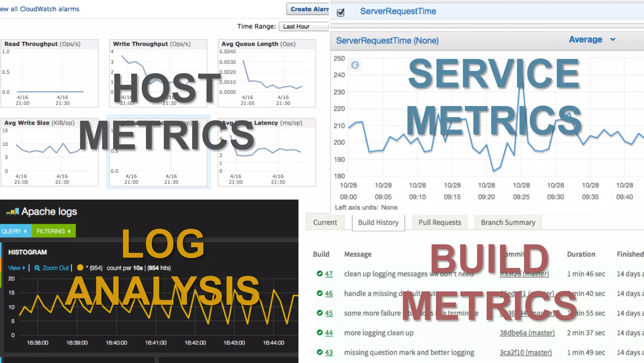The width and height of the screenshot is (644, 363).
Task: Click the Message column header
Action: (358, 254)
